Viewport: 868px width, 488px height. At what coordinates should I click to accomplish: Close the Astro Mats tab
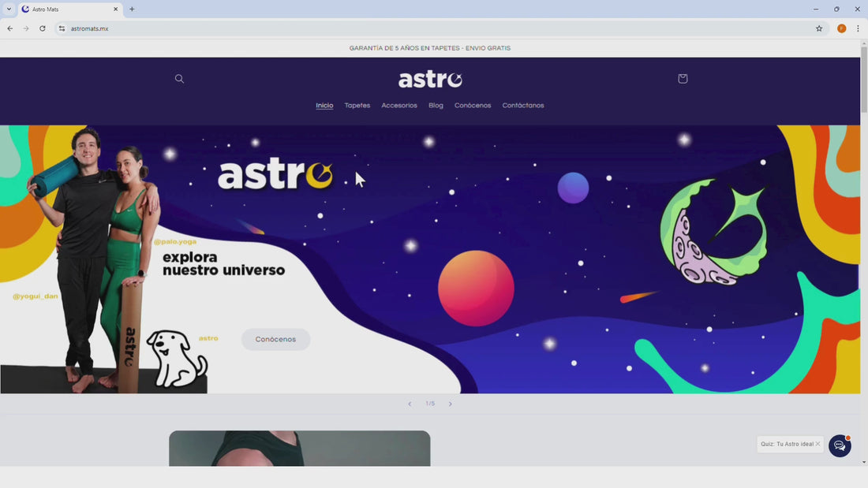pos(116,9)
